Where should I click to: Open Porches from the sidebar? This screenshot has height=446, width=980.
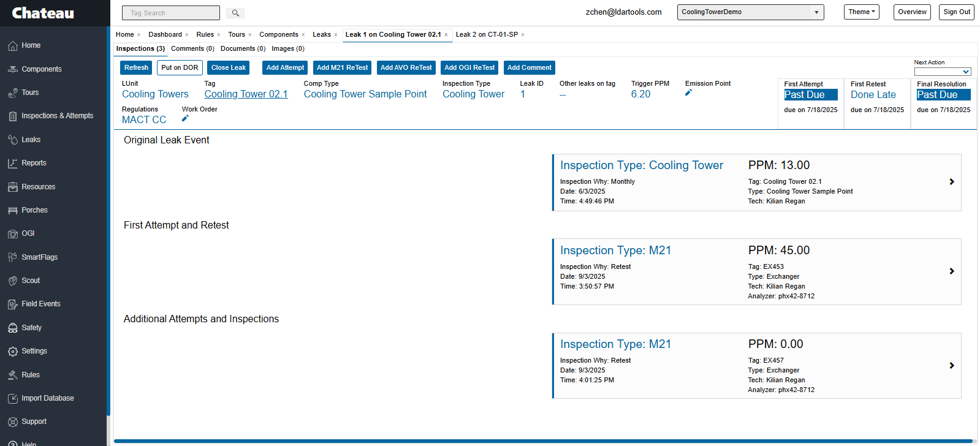coord(34,210)
